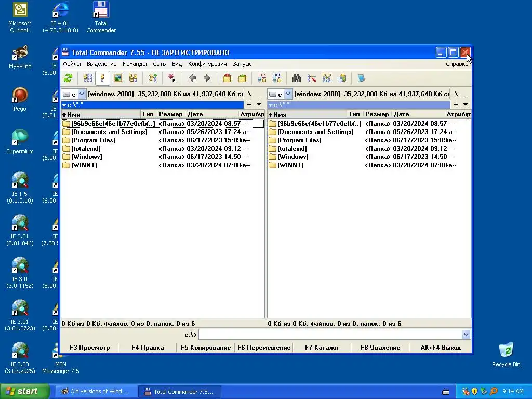Sort left panel by Размер column
The height and width of the screenshot is (399, 532).
pyautogui.click(x=170, y=114)
